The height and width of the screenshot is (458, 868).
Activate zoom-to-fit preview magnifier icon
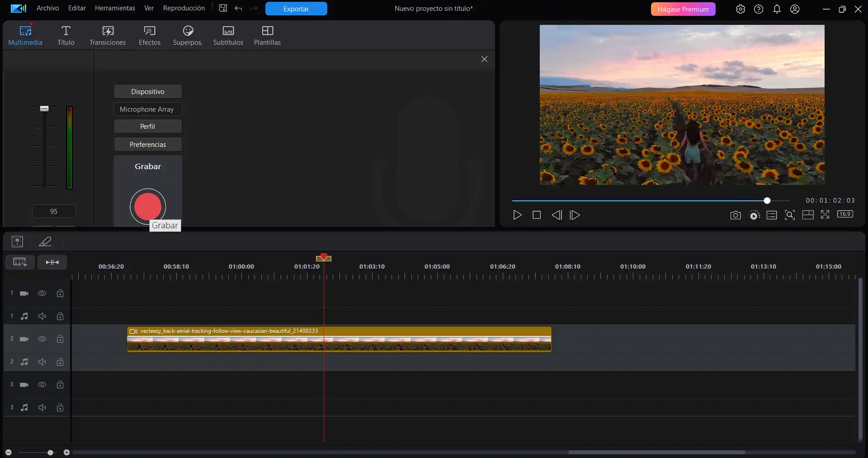[x=790, y=215]
